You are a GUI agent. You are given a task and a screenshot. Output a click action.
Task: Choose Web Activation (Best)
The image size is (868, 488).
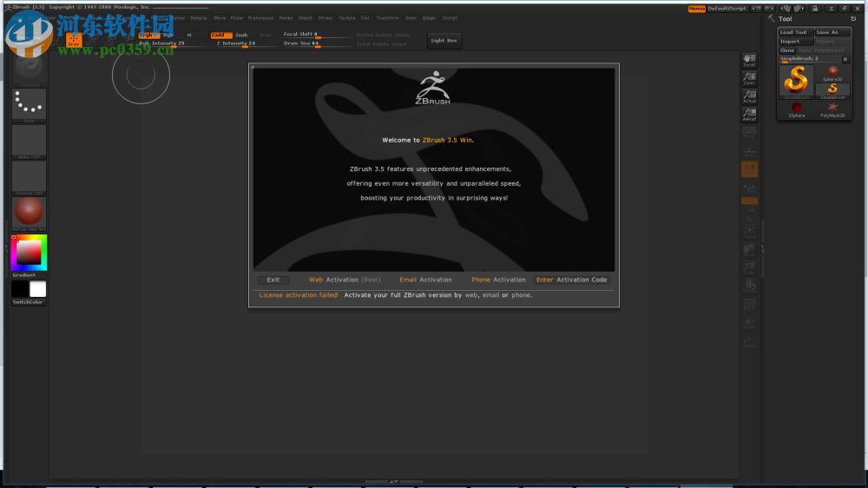point(345,280)
